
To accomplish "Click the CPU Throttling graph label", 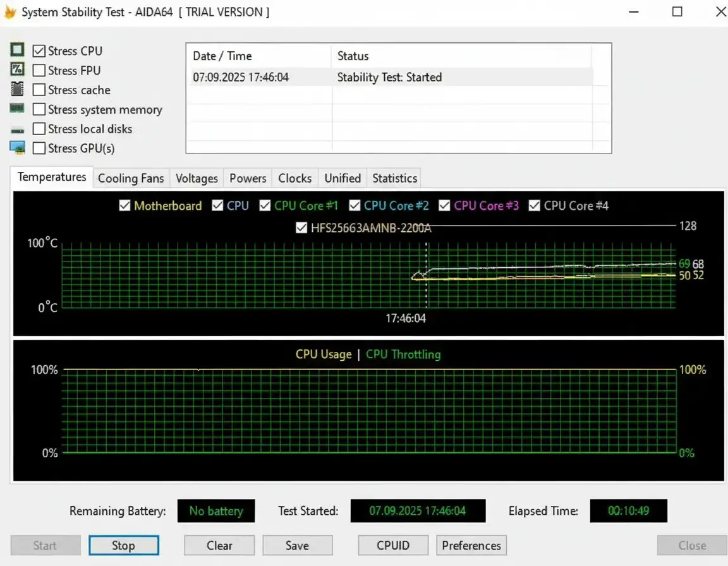I will point(403,354).
